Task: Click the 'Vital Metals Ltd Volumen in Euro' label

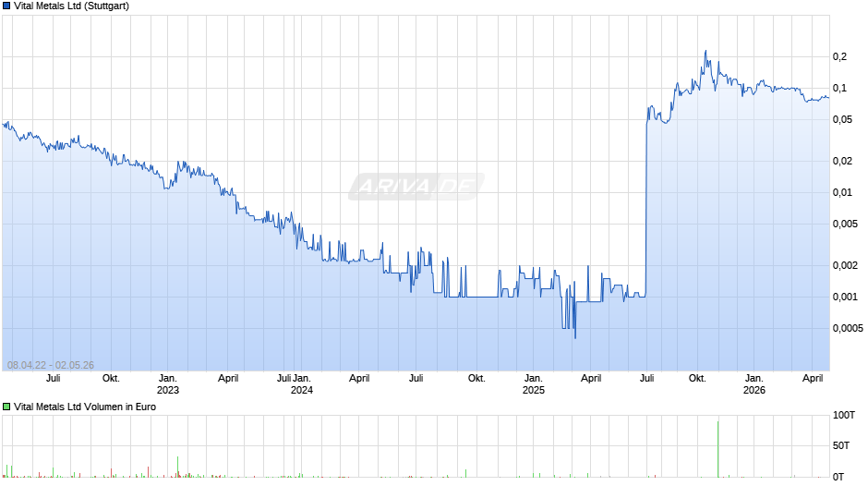Action: (85, 407)
